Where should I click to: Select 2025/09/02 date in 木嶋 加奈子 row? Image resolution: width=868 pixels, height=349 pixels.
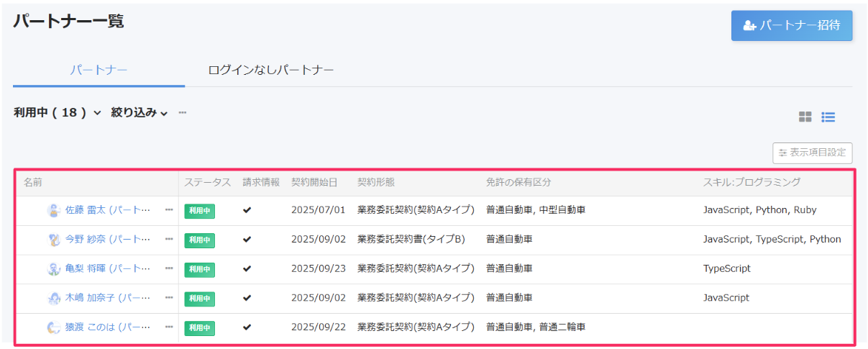pyautogui.click(x=319, y=297)
